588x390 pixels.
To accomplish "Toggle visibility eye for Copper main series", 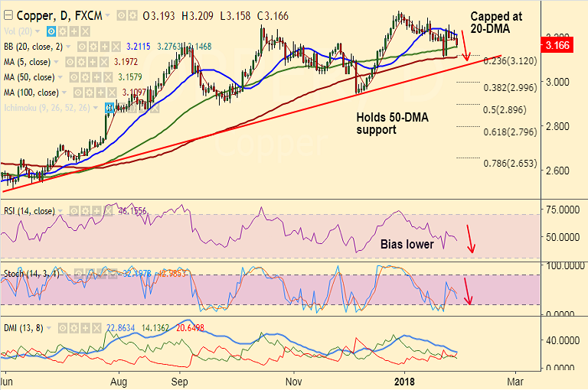I will tap(121, 16).
